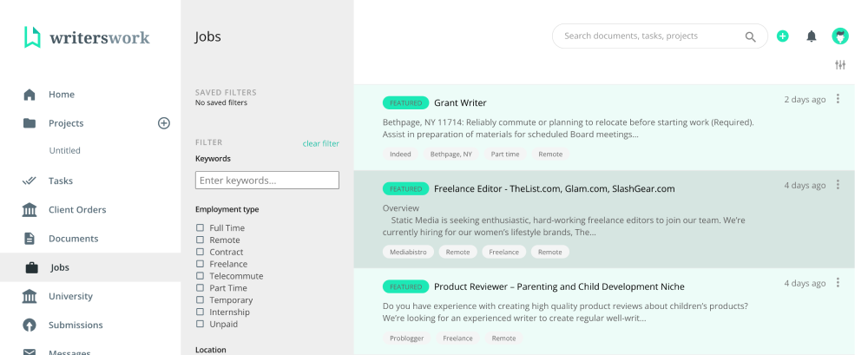Check the Freelance employment type

(201, 264)
